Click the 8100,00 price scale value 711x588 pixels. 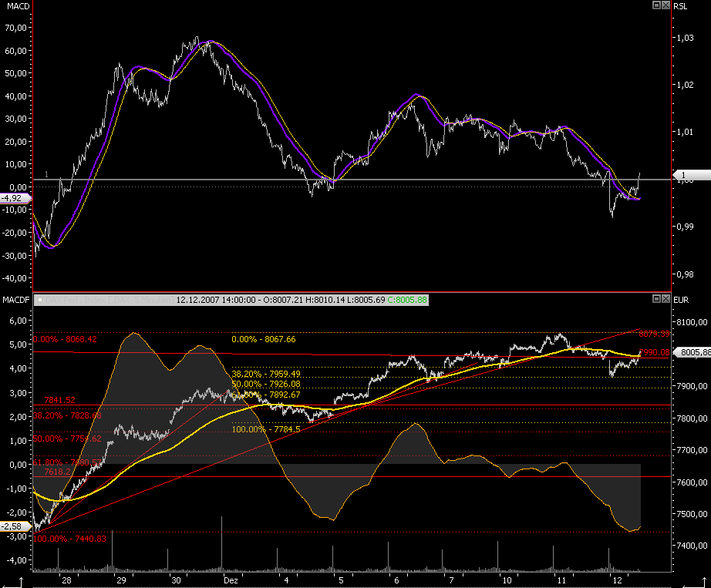pyautogui.click(x=692, y=323)
